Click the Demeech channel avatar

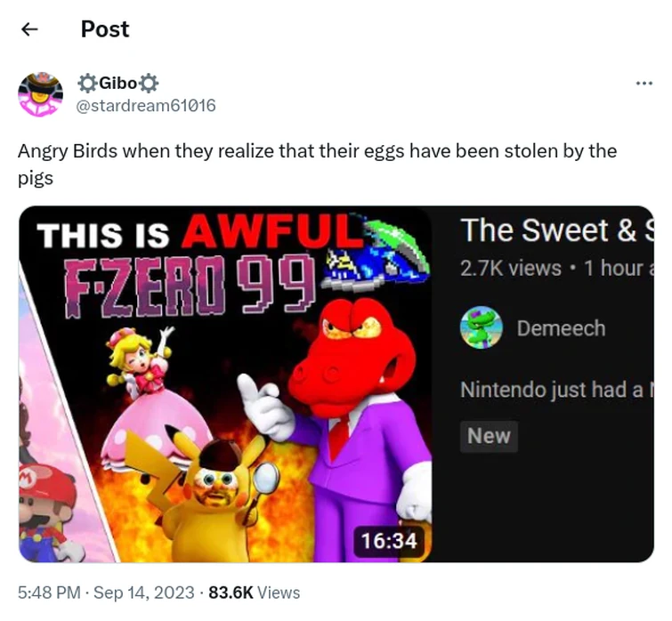point(482,328)
